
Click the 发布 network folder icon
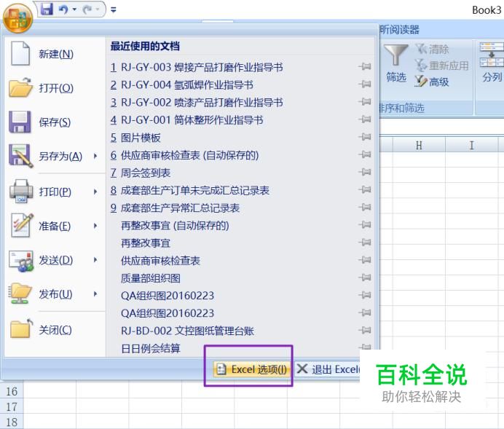click(x=20, y=294)
